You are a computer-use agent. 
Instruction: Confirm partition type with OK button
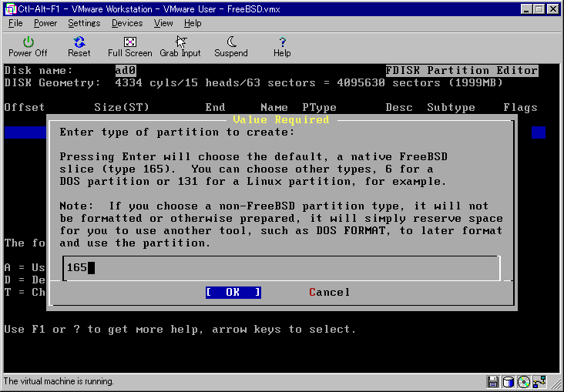233,293
